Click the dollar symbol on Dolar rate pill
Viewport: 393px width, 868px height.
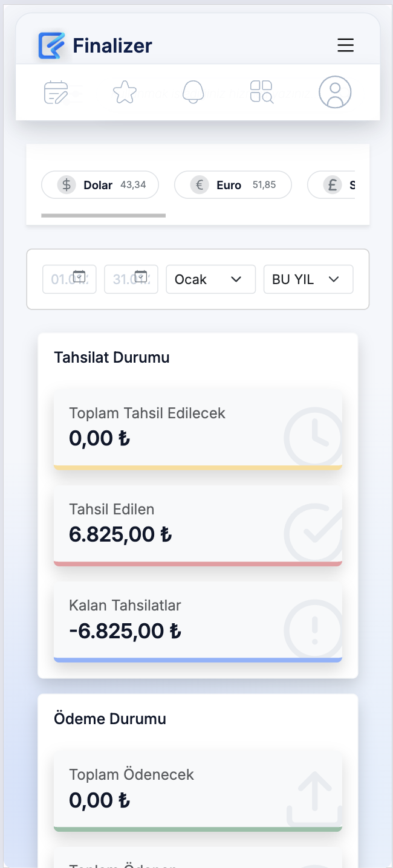click(66, 184)
